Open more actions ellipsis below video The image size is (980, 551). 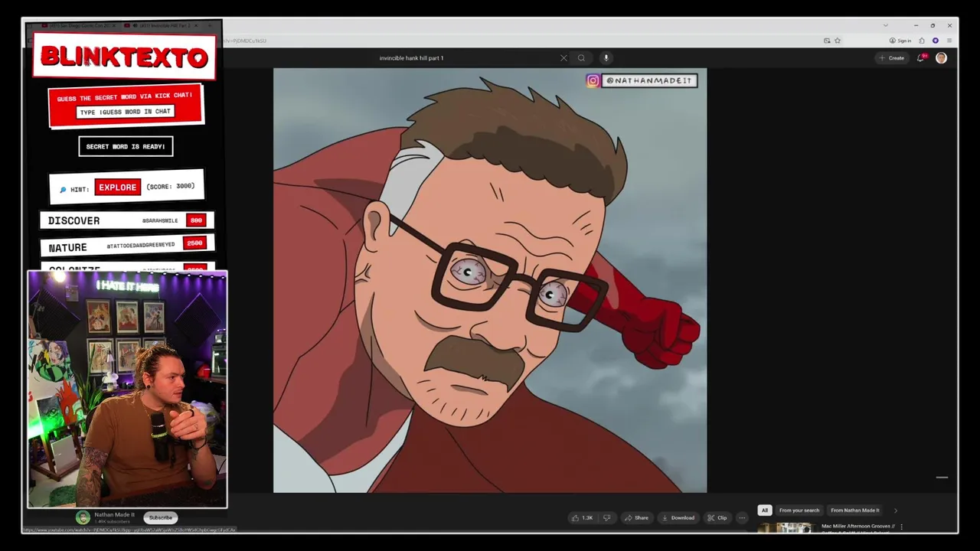click(742, 518)
